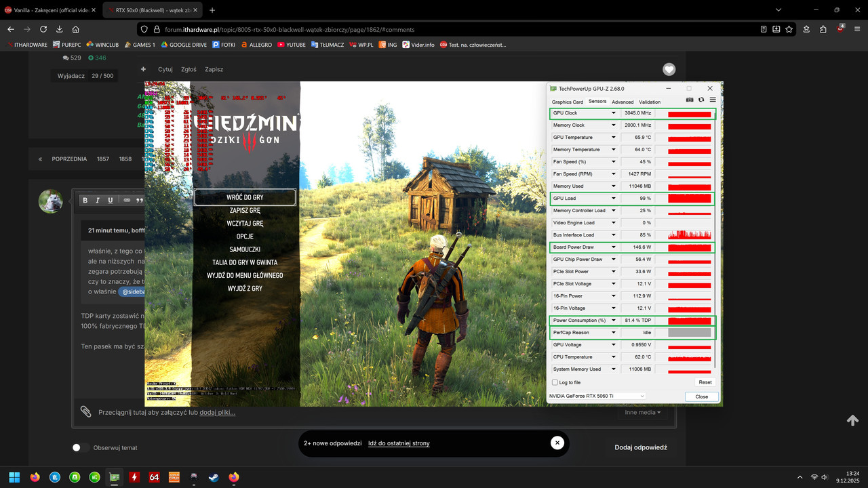Open the ALLEGRO bookmark
Image resolution: width=868 pixels, height=488 pixels.
256,45
